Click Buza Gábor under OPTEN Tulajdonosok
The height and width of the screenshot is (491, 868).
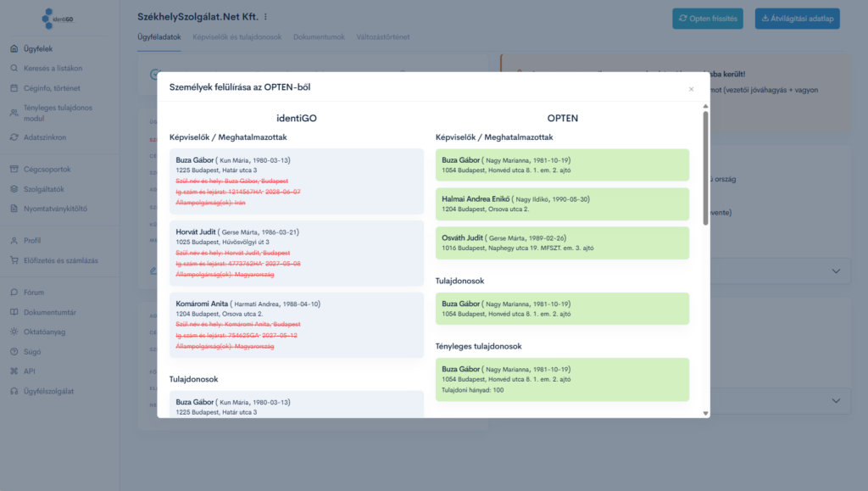click(563, 309)
